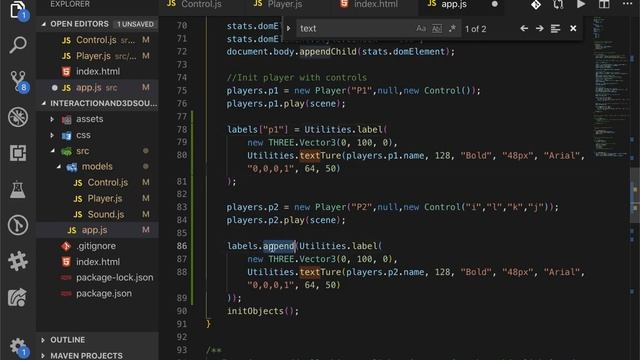This screenshot has height=360, width=640.
Task: Select app.js in the src folder
Action: (98, 230)
